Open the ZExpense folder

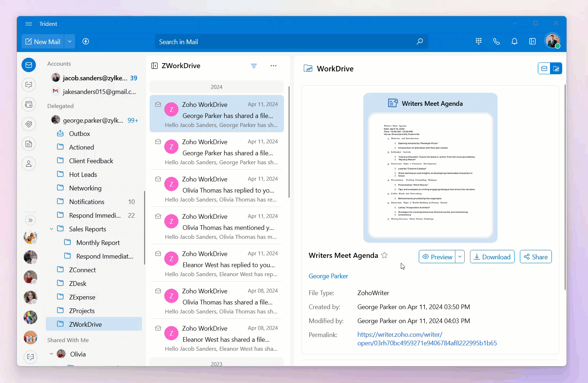[x=94, y=297]
